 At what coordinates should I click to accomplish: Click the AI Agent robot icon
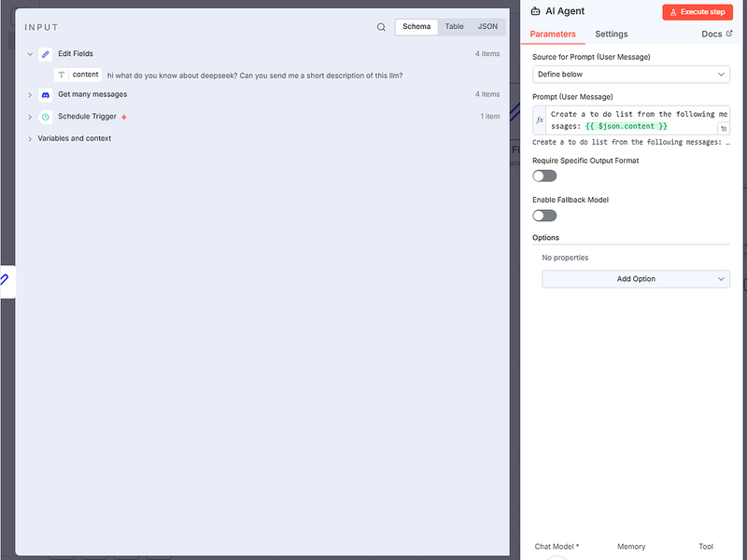tap(535, 11)
